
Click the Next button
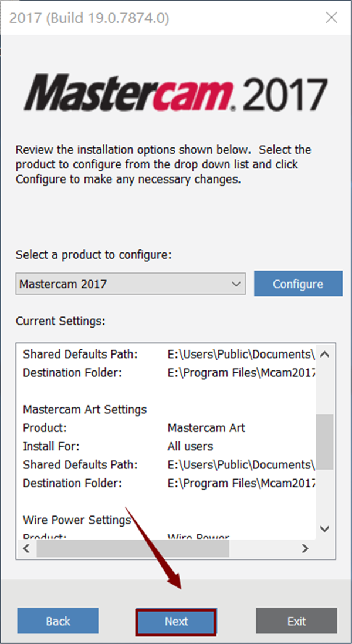(x=176, y=621)
